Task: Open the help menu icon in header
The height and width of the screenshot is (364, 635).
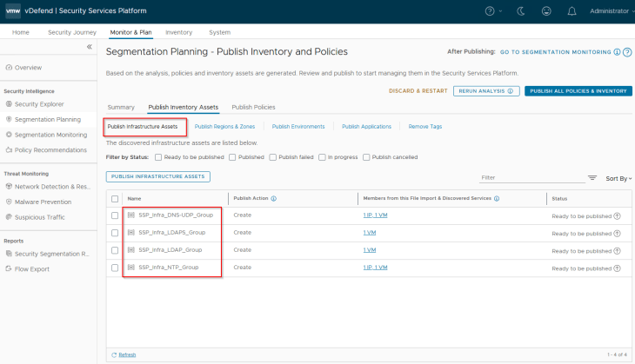Action: (492, 11)
